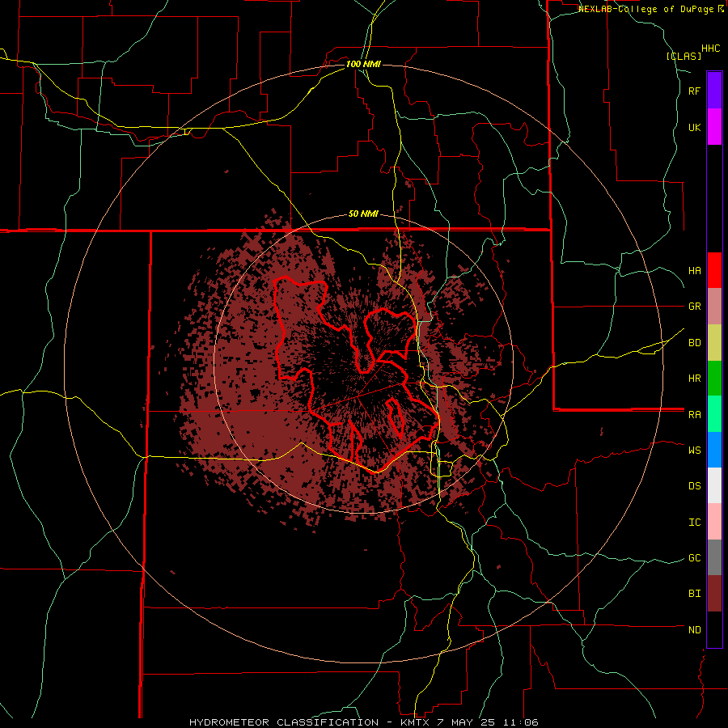
Task: Click the BI legend label
Action: [x=694, y=594]
